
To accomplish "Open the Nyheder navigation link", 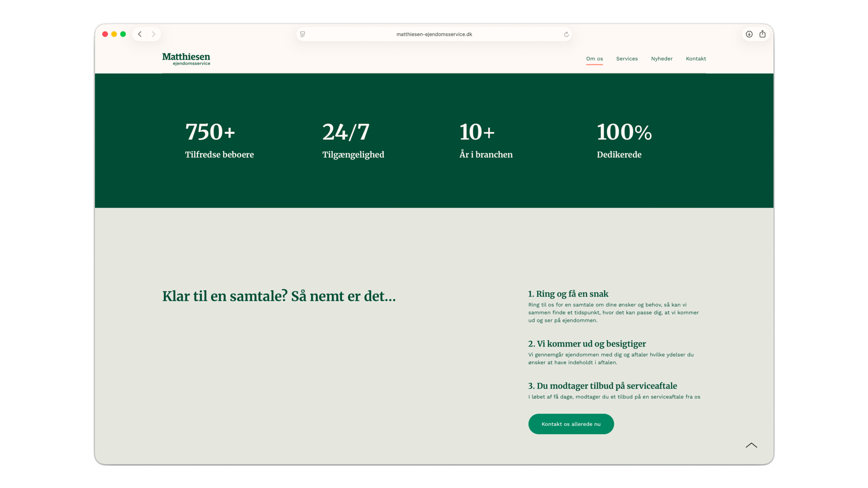I will pos(662,59).
